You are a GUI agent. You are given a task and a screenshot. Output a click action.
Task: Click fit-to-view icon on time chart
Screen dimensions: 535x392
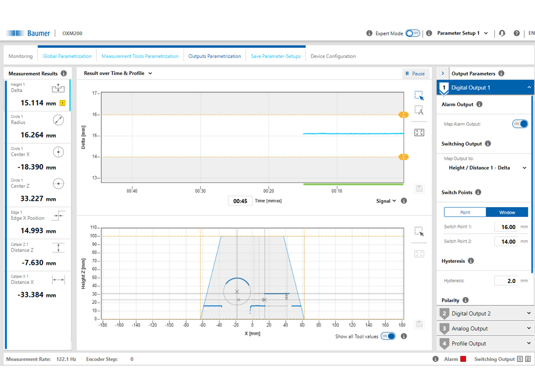tap(419, 132)
